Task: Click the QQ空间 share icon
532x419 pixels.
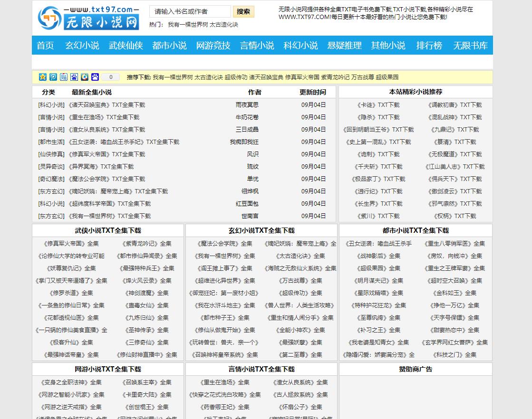Action: pyautogui.click(x=42, y=77)
